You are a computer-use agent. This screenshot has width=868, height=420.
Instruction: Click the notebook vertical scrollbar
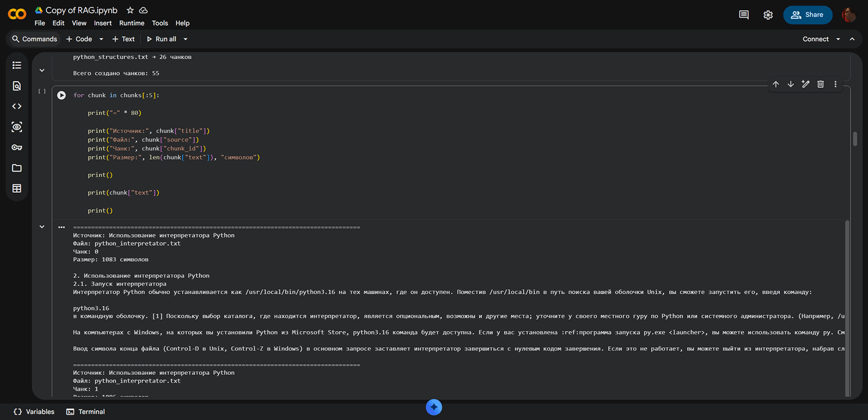click(855, 139)
